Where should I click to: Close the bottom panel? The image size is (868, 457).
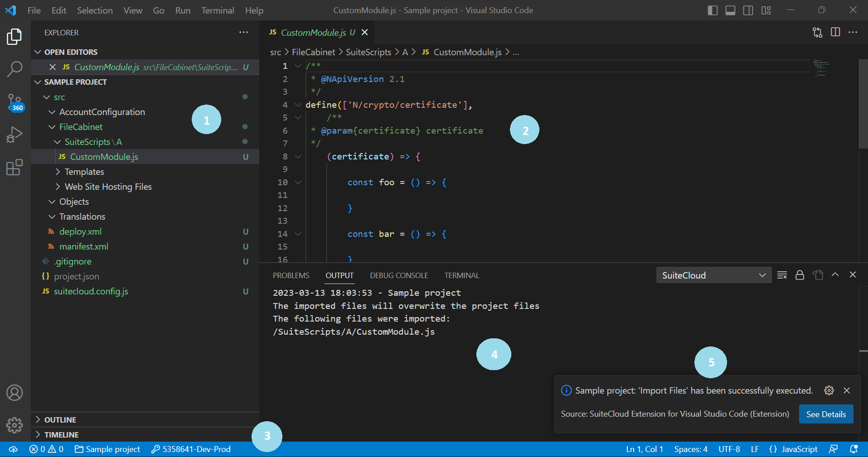click(x=853, y=274)
